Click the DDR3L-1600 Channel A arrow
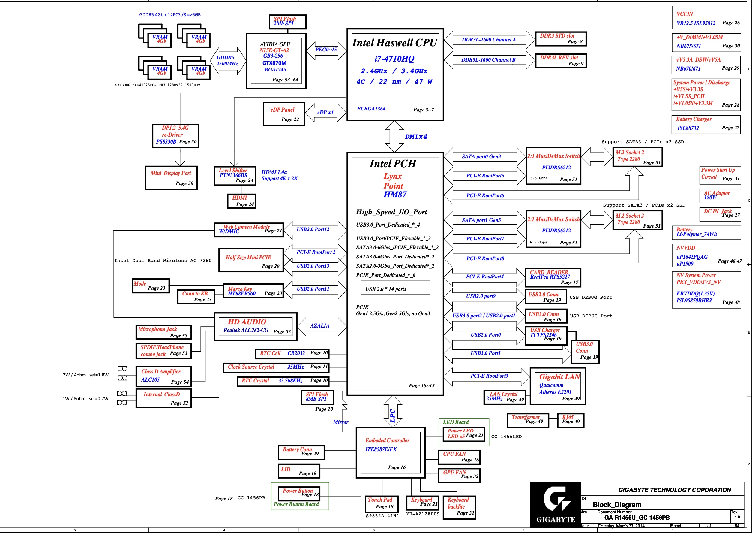 pos(489,40)
